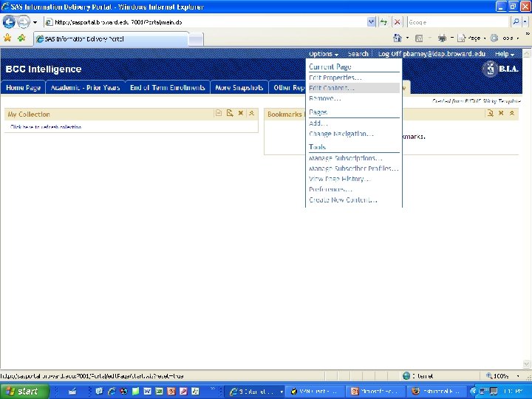The height and width of the screenshot is (399, 532).
Task: Expand toolbar overflow chevron
Action: tap(528, 34)
